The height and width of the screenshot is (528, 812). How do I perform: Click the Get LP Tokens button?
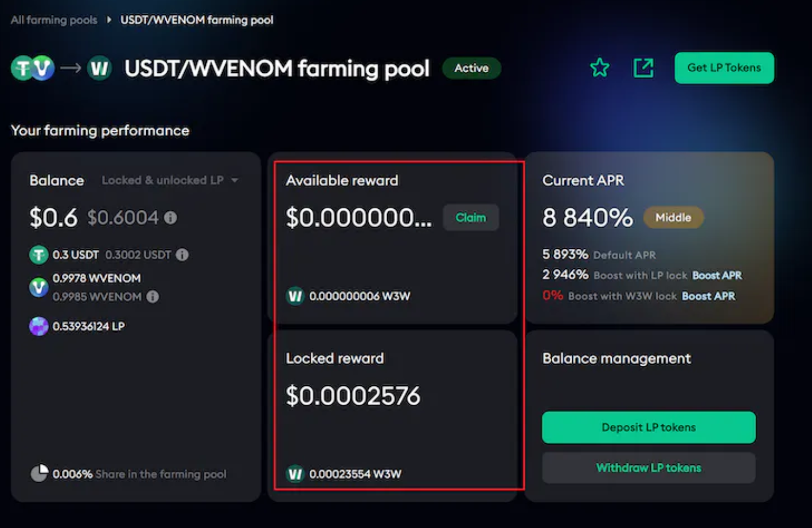click(724, 68)
